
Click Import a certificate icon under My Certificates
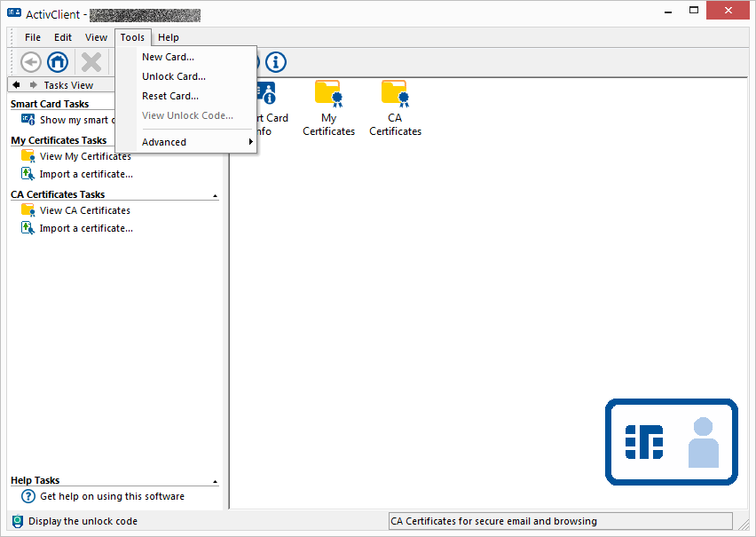28,174
